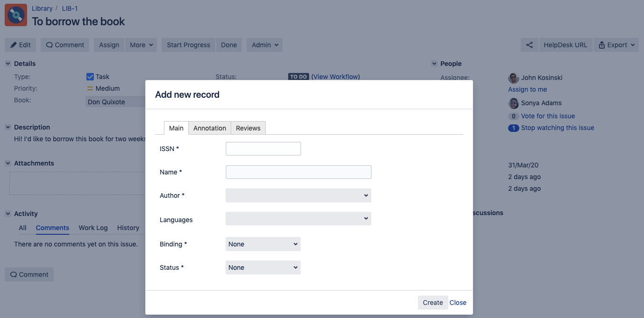Collapse the People section

click(x=434, y=64)
